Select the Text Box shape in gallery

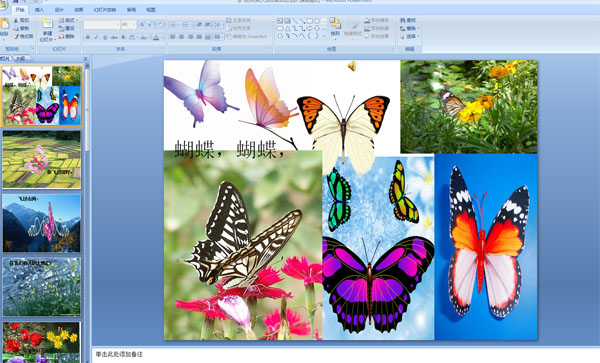pos(280,21)
